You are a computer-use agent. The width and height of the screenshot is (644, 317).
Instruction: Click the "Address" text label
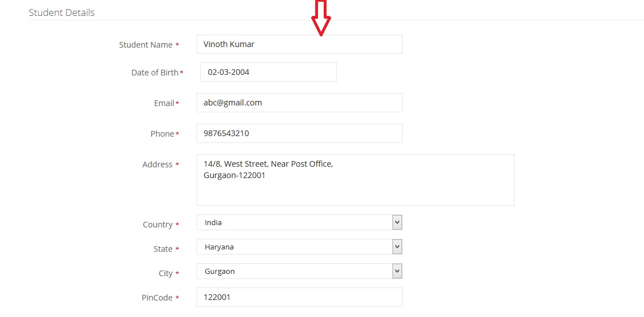157,164
